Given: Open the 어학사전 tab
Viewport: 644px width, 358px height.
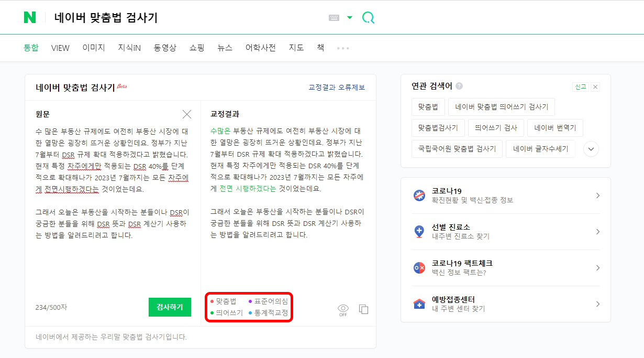Looking at the screenshot, I should pos(261,48).
